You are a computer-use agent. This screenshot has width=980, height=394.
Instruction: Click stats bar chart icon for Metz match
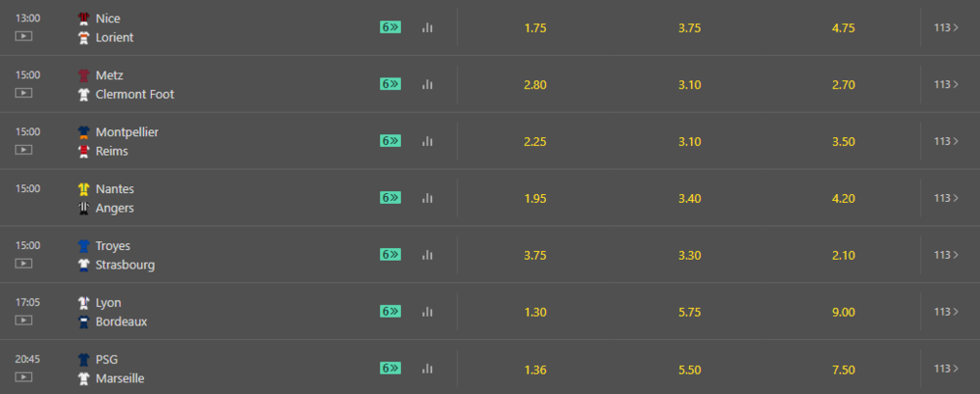[427, 84]
